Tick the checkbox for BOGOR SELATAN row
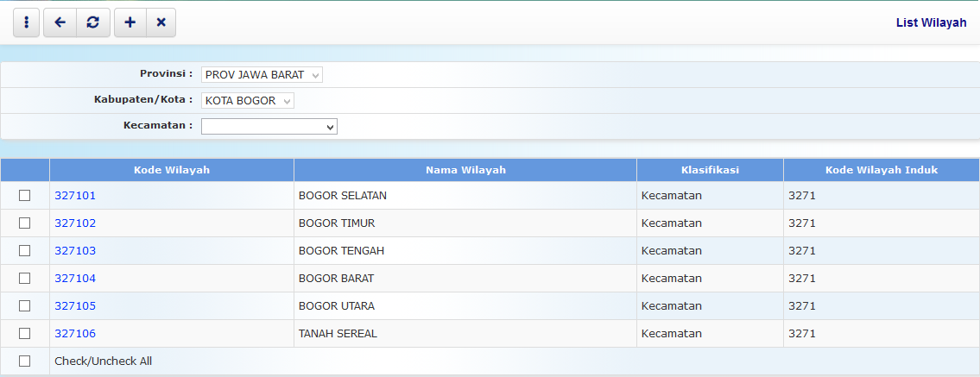This screenshot has width=980, height=377. coord(25,196)
